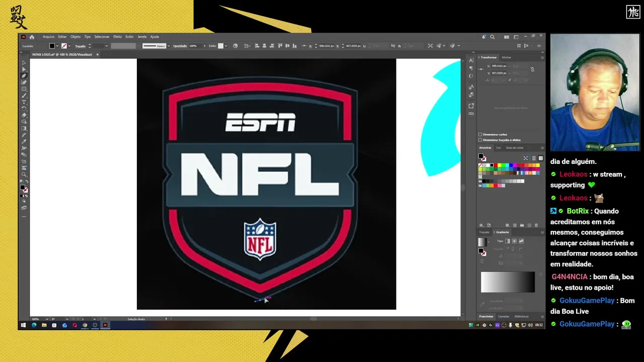Click the Illustrator Home icon
Viewport: 644px width, 362px height.
coord(32,37)
